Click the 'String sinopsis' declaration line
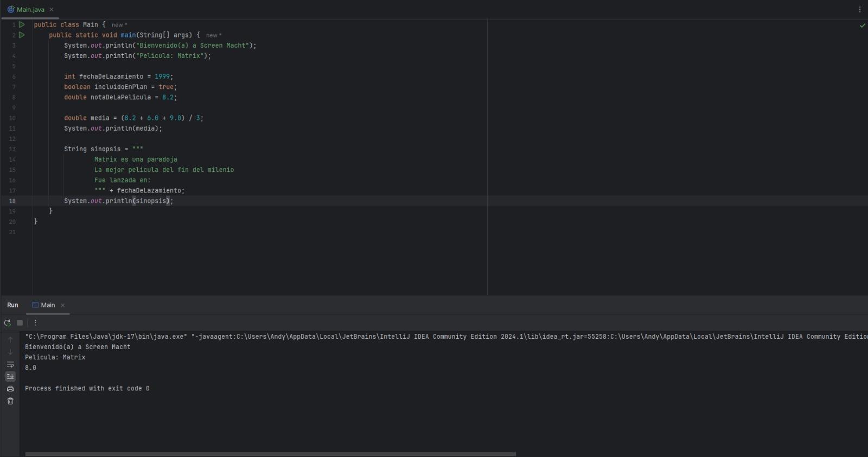The width and height of the screenshot is (868, 457). point(104,149)
